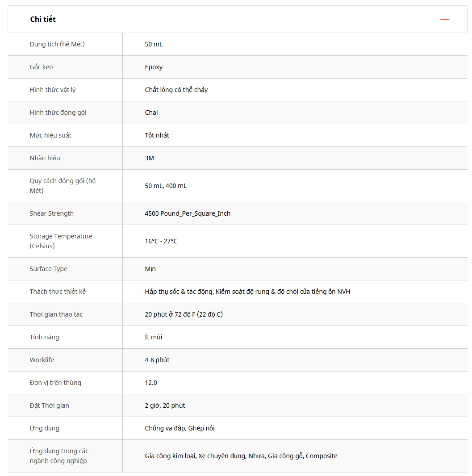Image resolution: width=472 pixels, height=476 pixels.
Task: Click the Surface Type label
Action: pyautogui.click(x=49, y=269)
